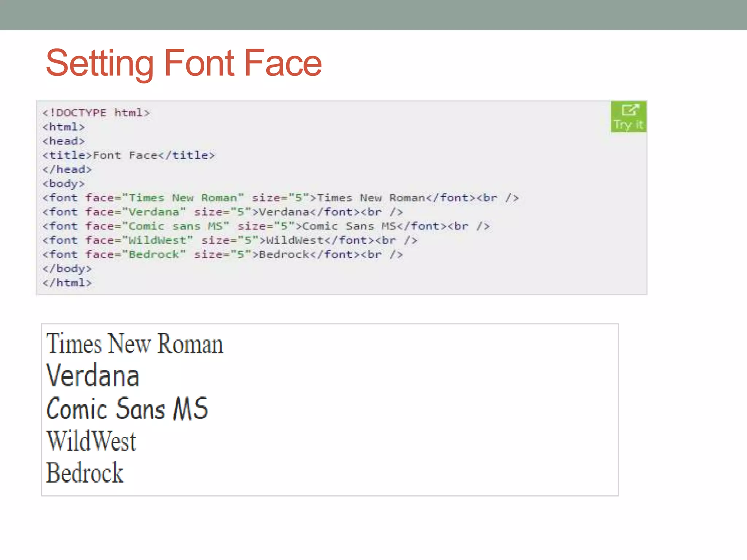Click the closing </head> tag line
Image resolution: width=747 pixels, height=560 pixels.
[67, 170]
